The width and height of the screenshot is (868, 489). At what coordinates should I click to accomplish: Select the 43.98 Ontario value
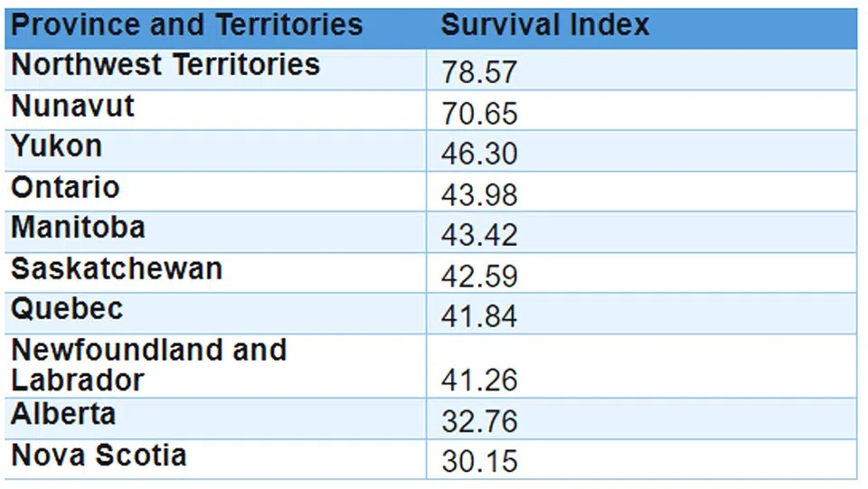[x=479, y=195]
